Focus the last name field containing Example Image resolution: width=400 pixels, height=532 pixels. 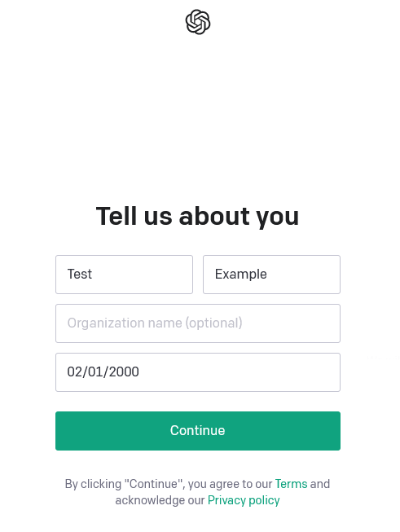tap(271, 275)
